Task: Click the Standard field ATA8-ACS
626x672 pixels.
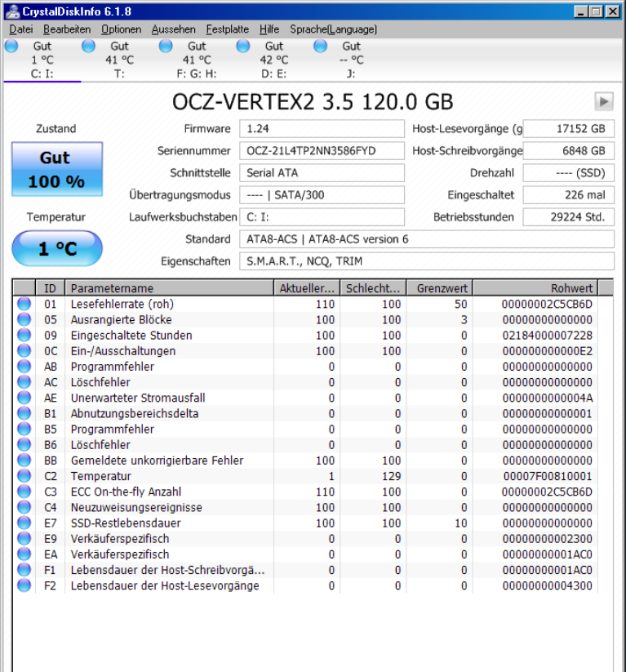Action: pos(427,239)
